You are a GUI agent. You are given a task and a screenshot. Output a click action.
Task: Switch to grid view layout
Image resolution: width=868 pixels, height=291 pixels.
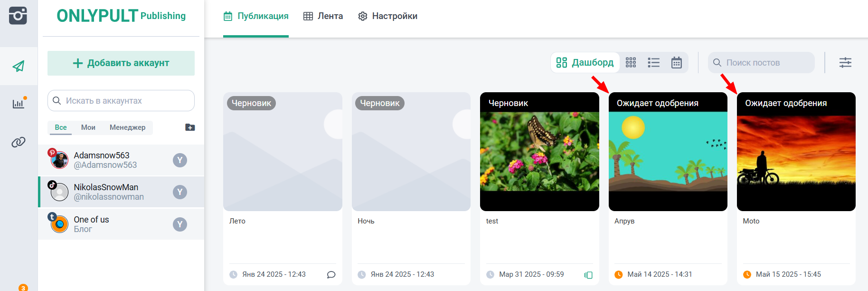click(631, 63)
